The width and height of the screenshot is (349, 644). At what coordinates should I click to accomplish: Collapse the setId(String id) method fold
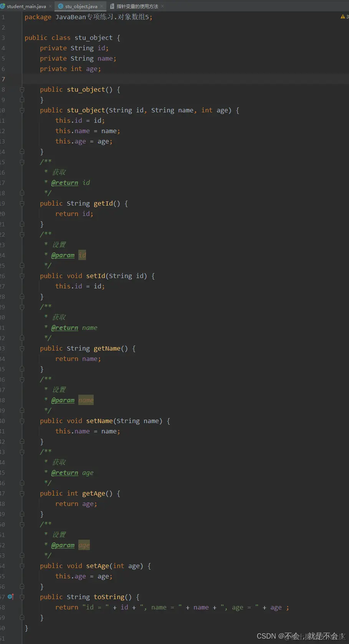point(22,276)
